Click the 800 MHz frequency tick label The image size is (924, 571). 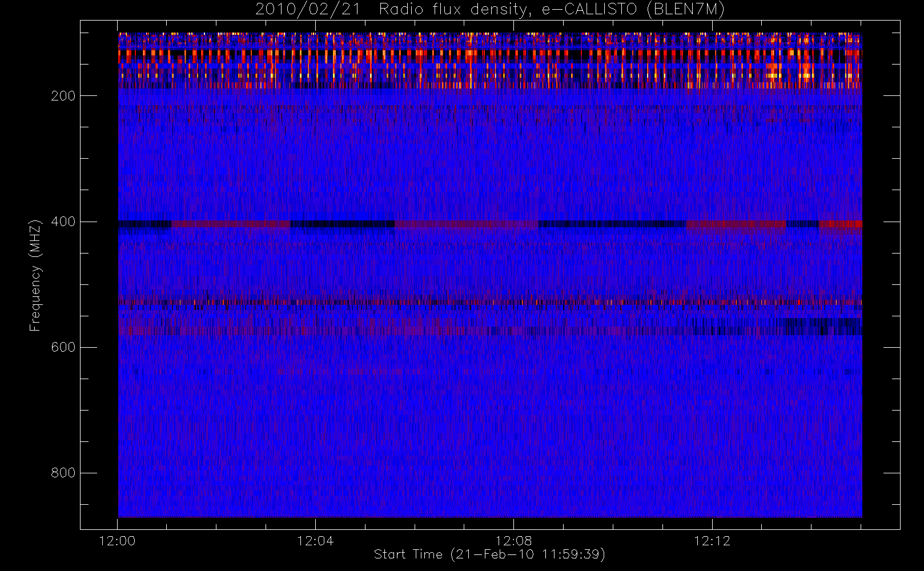point(63,473)
